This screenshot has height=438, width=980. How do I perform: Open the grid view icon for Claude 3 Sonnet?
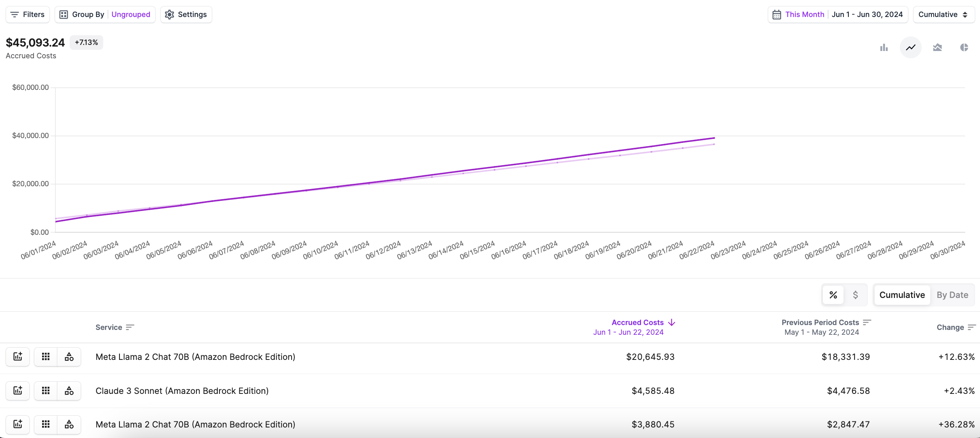point(46,390)
